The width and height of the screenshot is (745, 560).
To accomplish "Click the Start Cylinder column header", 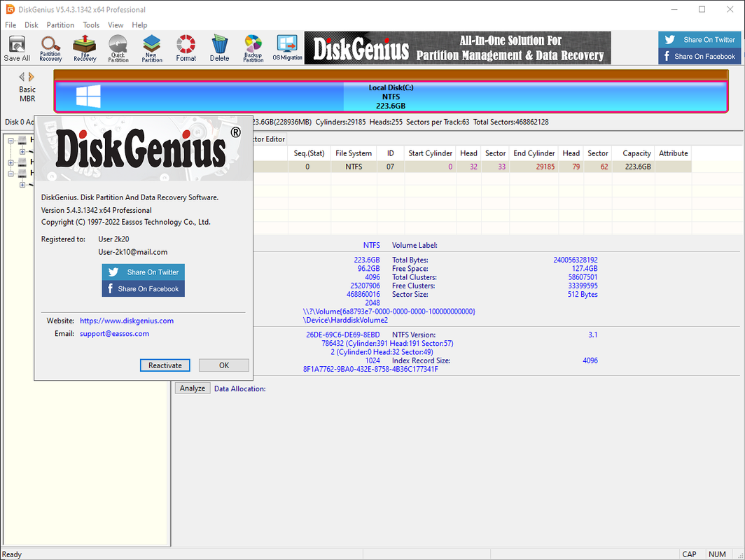I will tap(430, 153).
